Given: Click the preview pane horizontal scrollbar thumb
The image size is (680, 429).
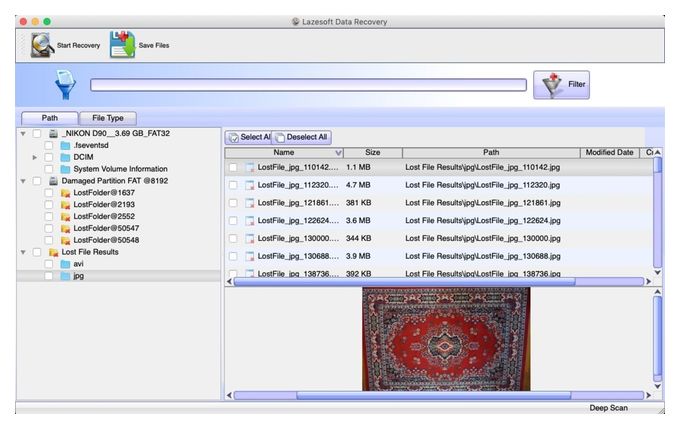Looking at the screenshot, I should tap(434, 395).
